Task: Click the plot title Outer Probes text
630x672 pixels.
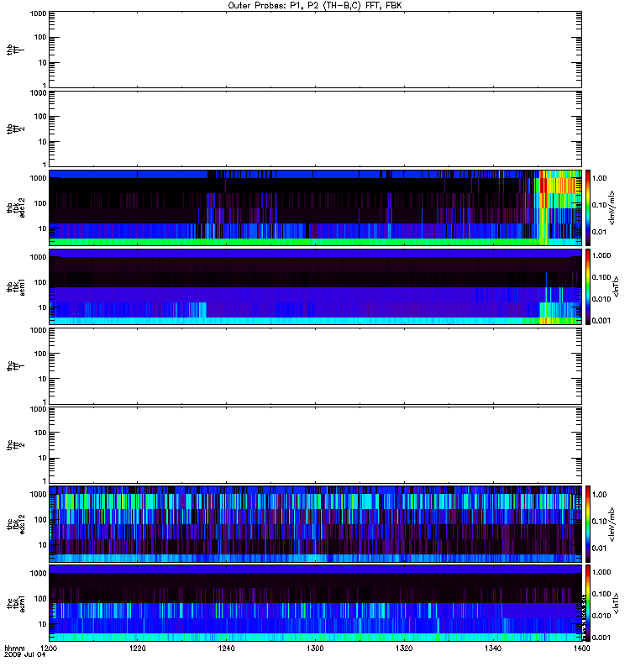Action: [314, 6]
